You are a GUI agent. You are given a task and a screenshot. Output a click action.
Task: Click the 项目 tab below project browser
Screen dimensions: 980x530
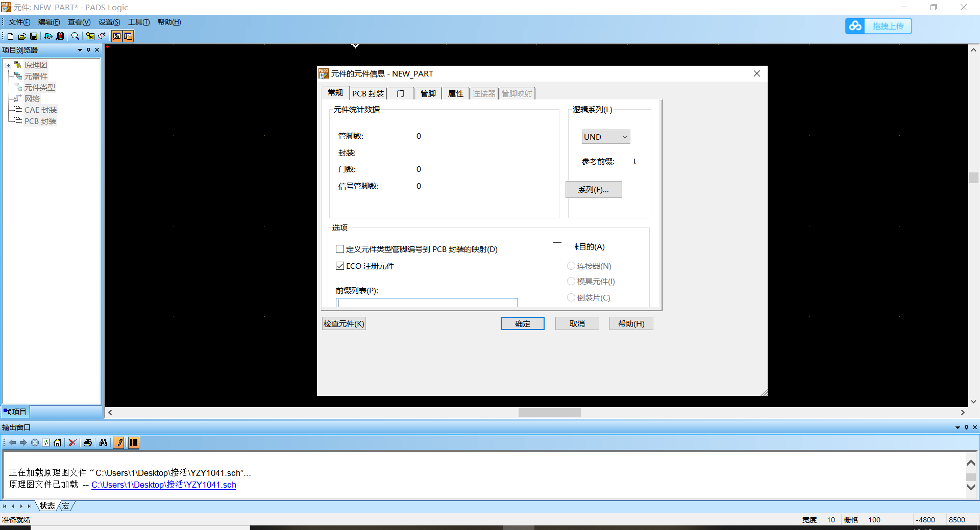click(x=15, y=412)
